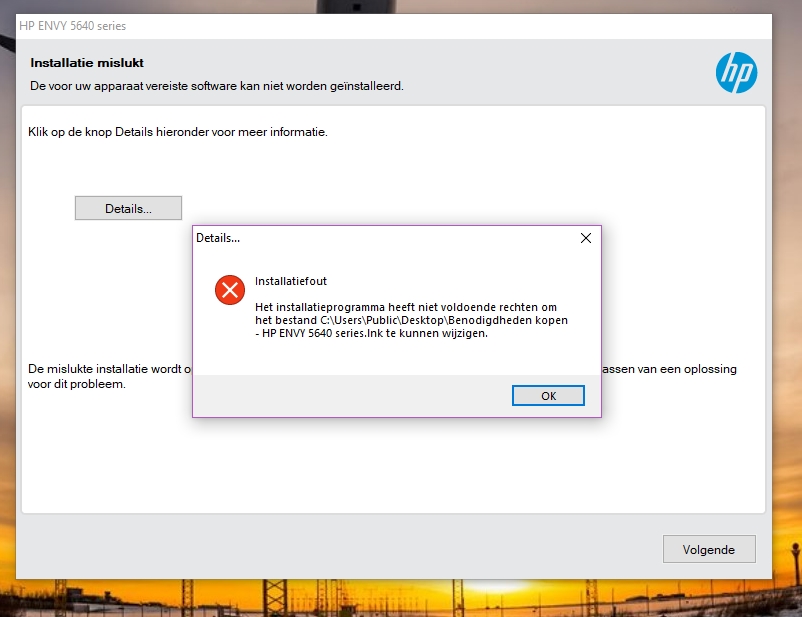This screenshot has width=802, height=617.
Task: Select the 'Installatiefout' heading text
Action: [x=291, y=281]
